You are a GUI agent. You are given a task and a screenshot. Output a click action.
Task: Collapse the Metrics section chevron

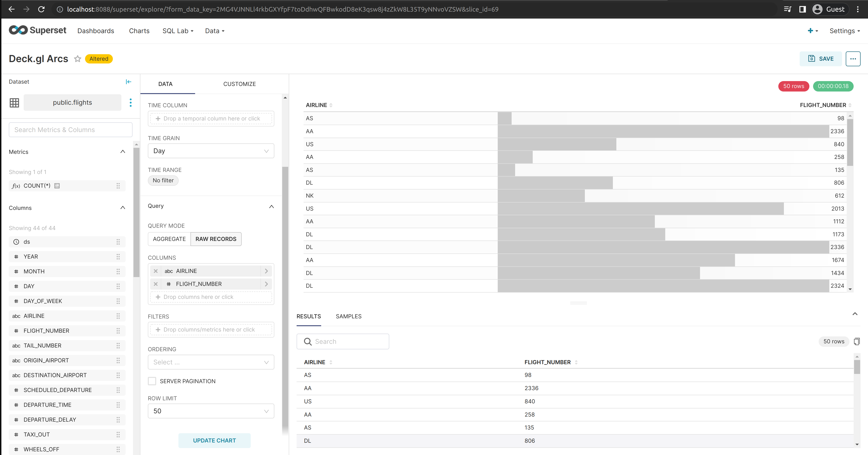click(x=123, y=152)
